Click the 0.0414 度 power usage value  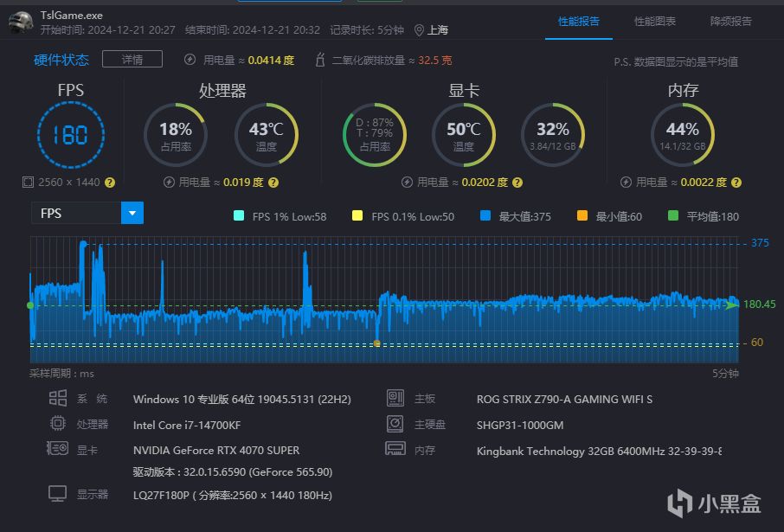pyautogui.click(x=271, y=60)
